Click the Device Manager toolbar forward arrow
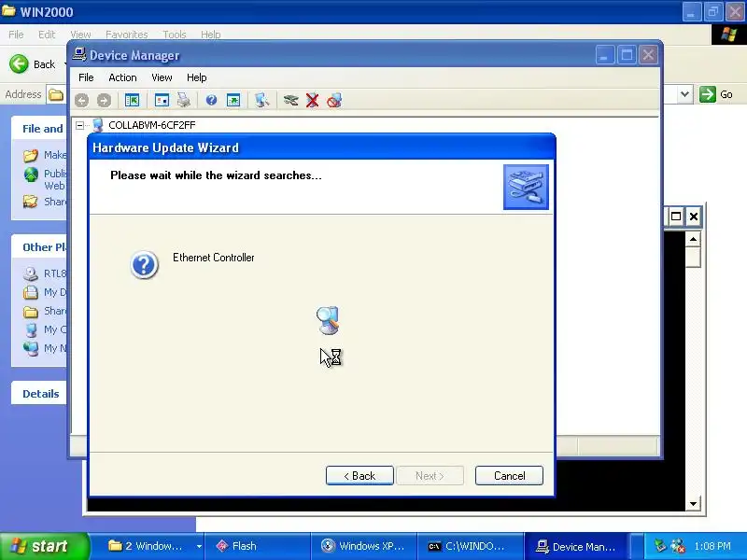 click(x=104, y=101)
